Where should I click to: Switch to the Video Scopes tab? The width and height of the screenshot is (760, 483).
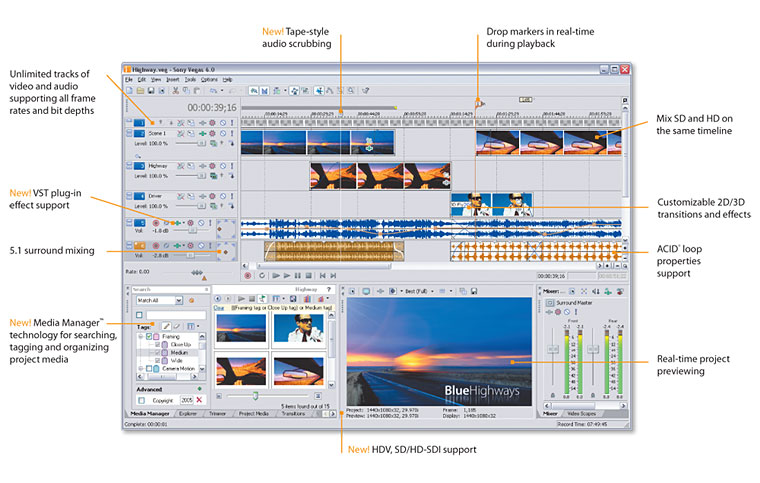click(581, 414)
